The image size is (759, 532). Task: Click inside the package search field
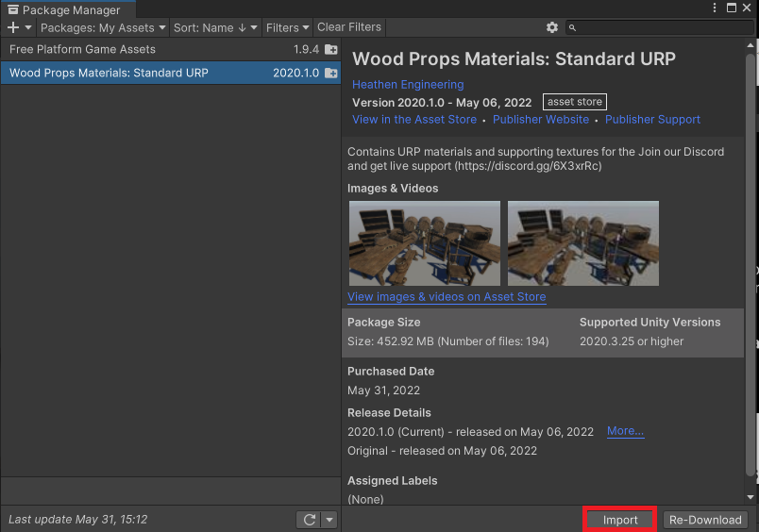[x=660, y=27]
